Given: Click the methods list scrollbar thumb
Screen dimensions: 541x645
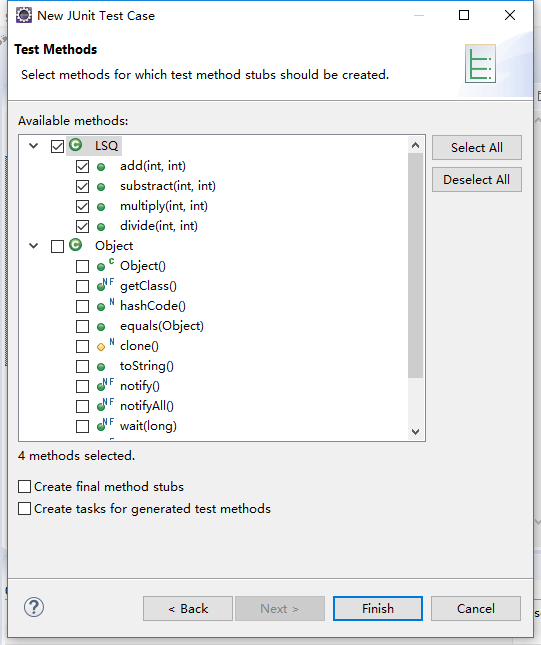Looking at the screenshot, I should click(416, 265).
